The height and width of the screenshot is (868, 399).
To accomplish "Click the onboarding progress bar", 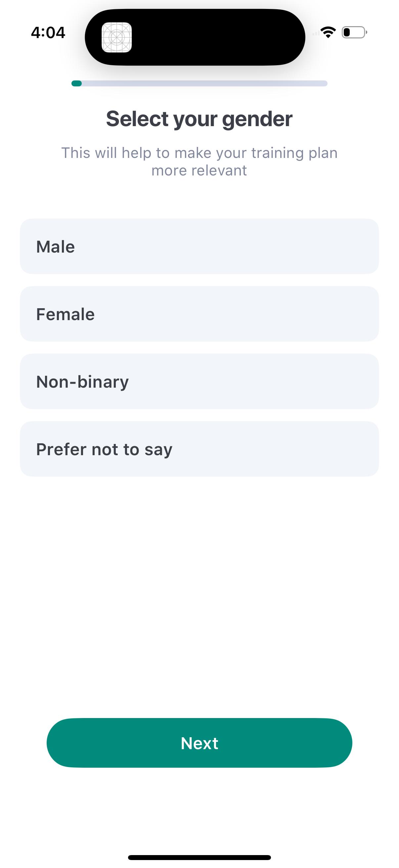I will coord(199,83).
